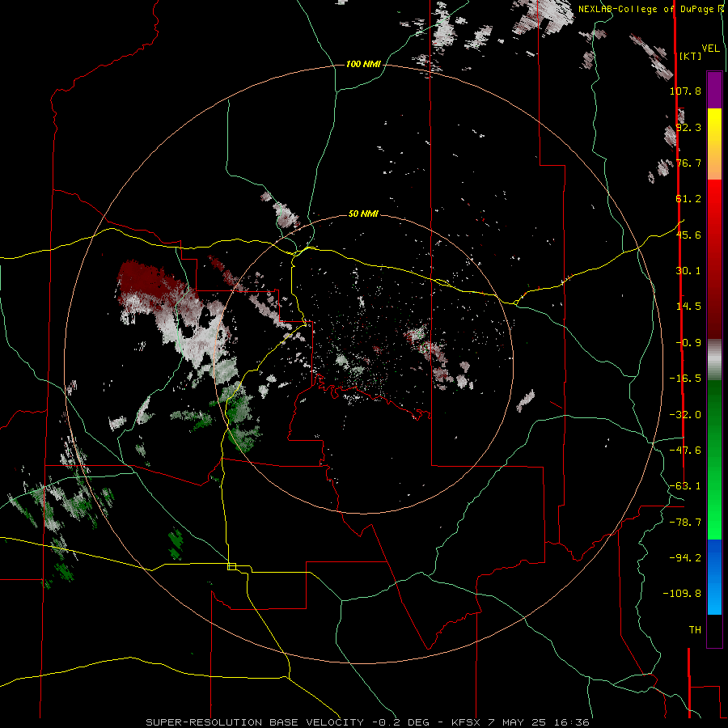Screen dimensions: 728x728
Task: Click the -32.0 value on velocity scale
Action: (685, 415)
